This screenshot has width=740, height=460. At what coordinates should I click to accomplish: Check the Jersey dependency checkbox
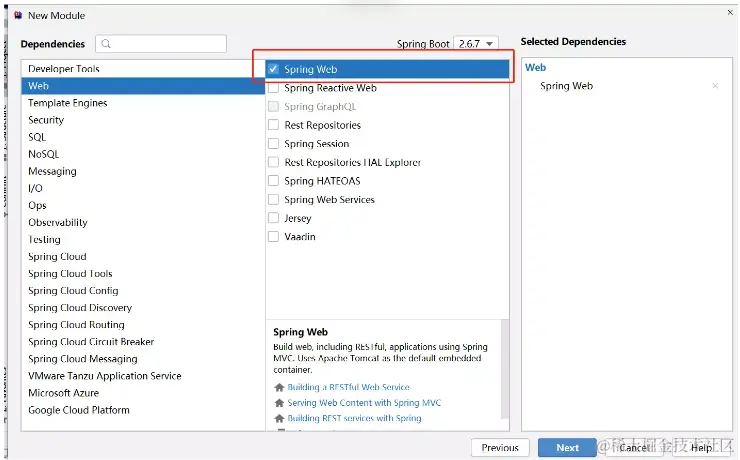pyautogui.click(x=273, y=218)
